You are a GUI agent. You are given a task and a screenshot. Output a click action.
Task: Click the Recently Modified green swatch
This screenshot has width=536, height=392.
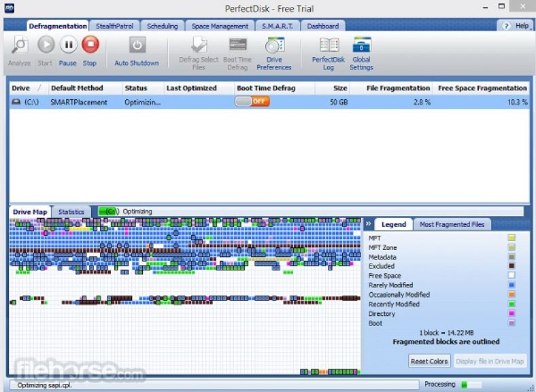click(x=512, y=304)
